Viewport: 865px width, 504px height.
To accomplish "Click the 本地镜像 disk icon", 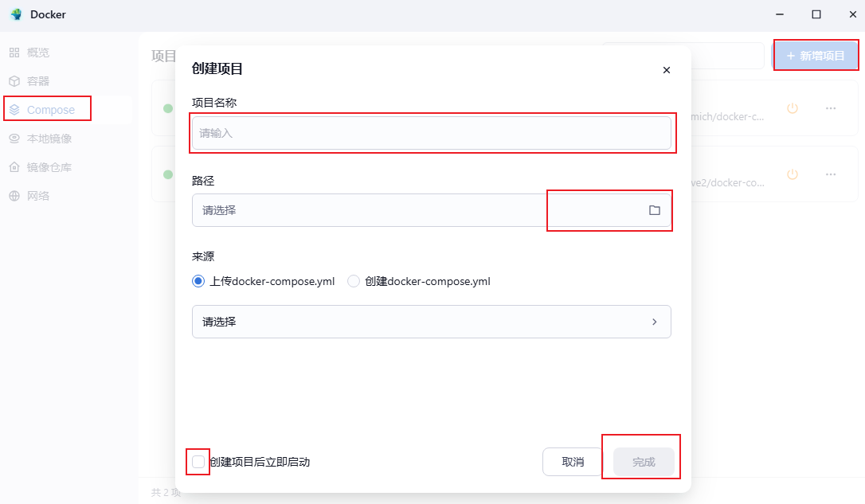I will click(14, 139).
